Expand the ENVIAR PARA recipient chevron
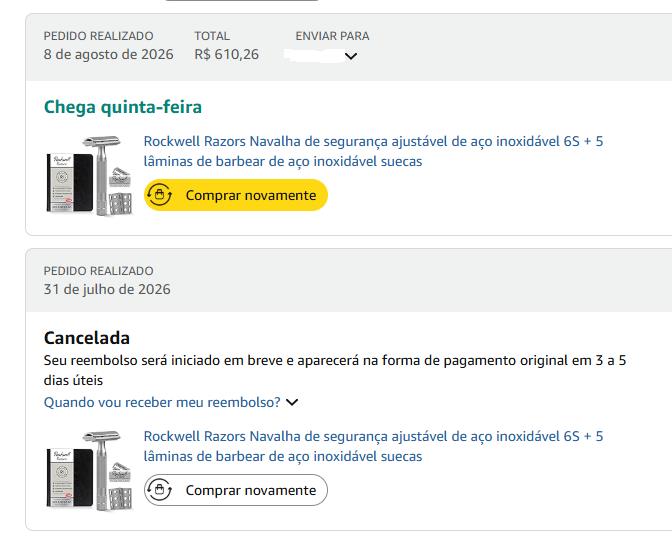Image resolution: width=672 pixels, height=540 pixels. (x=351, y=56)
